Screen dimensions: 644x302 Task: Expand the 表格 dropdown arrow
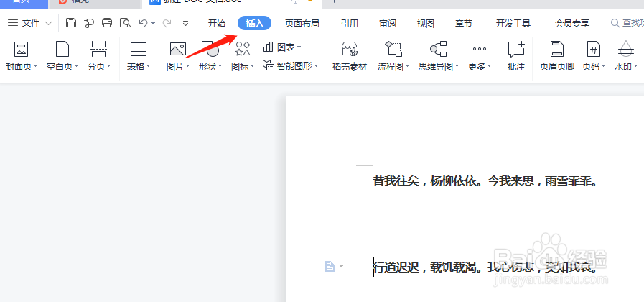(x=149, y=66)
